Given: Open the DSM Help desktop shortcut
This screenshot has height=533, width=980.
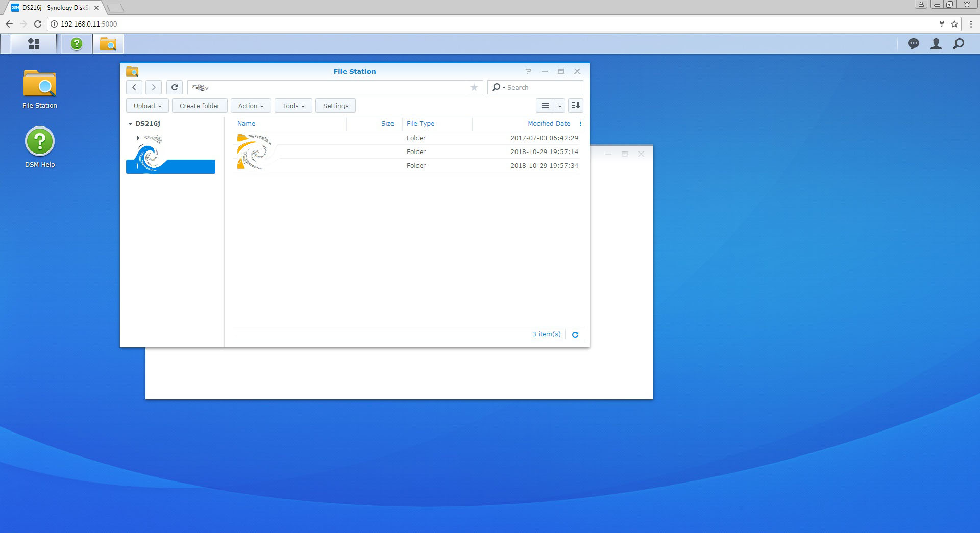Looking at the screenshot, I should [40, 147].
